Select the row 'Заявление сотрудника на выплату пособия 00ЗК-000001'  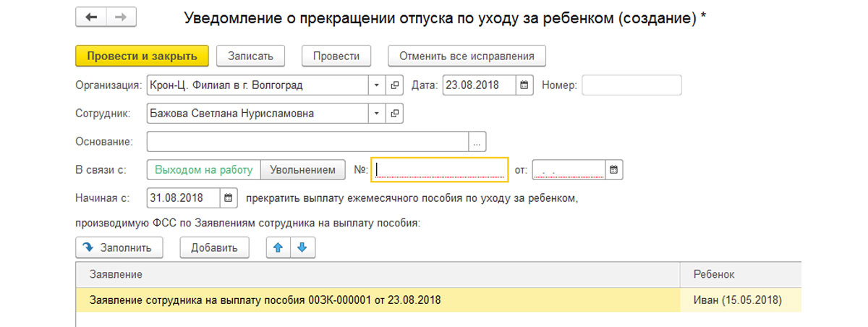pyautogui.click(x=265, y=300)
